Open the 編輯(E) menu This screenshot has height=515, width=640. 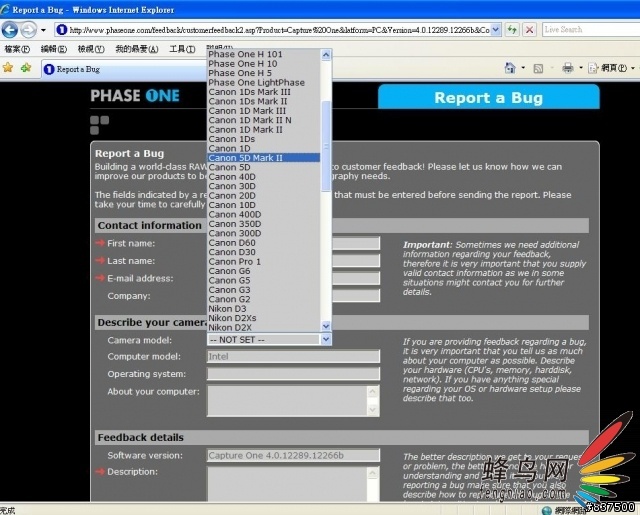pyautogui.click(x=53, y=49)
